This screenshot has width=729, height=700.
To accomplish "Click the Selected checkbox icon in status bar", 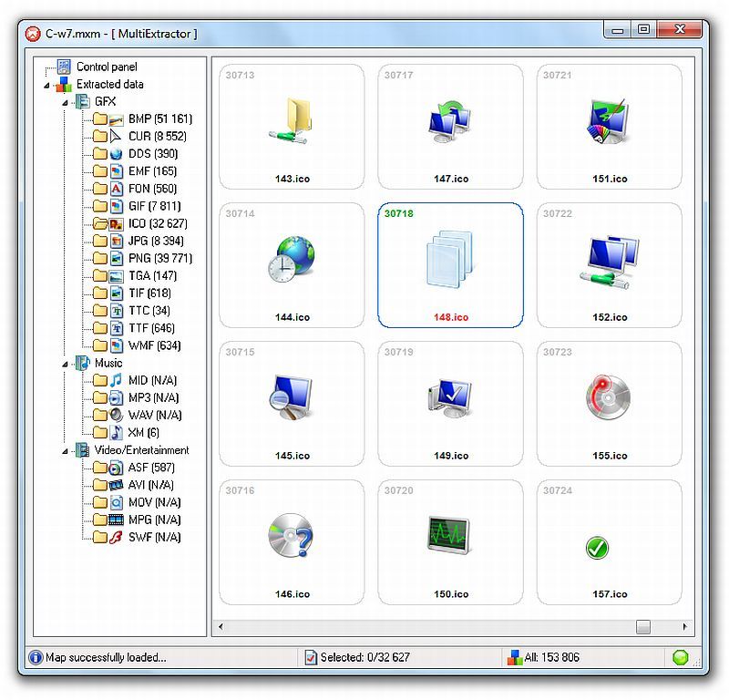I will 311,657.
